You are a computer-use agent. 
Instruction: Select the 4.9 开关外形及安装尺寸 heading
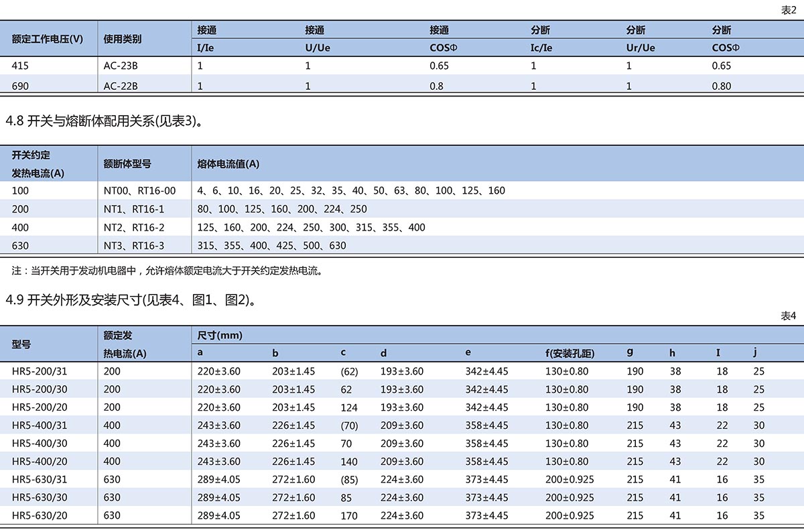click(x=131, y=300)
